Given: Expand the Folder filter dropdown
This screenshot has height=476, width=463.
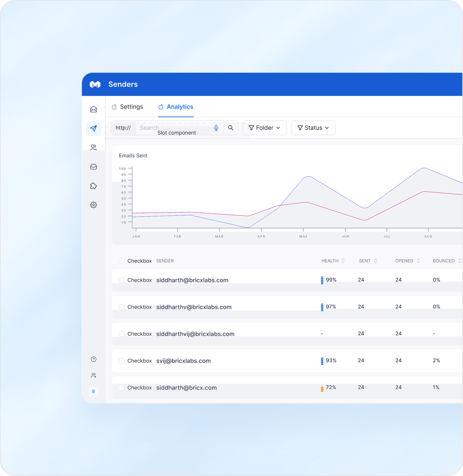Looking at the screenshot, I should click(265, 128).
